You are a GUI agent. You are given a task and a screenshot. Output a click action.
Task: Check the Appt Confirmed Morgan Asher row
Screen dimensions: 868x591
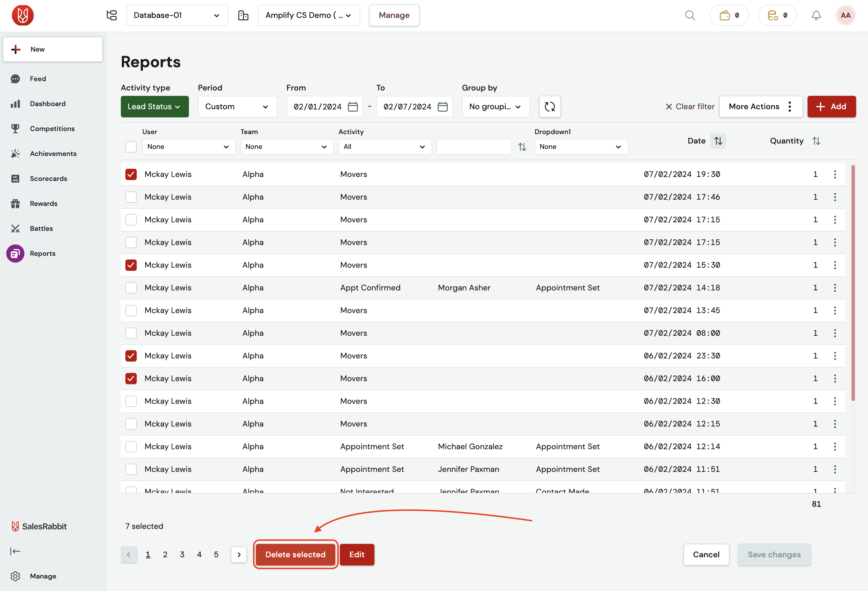(x=131, y=288)
